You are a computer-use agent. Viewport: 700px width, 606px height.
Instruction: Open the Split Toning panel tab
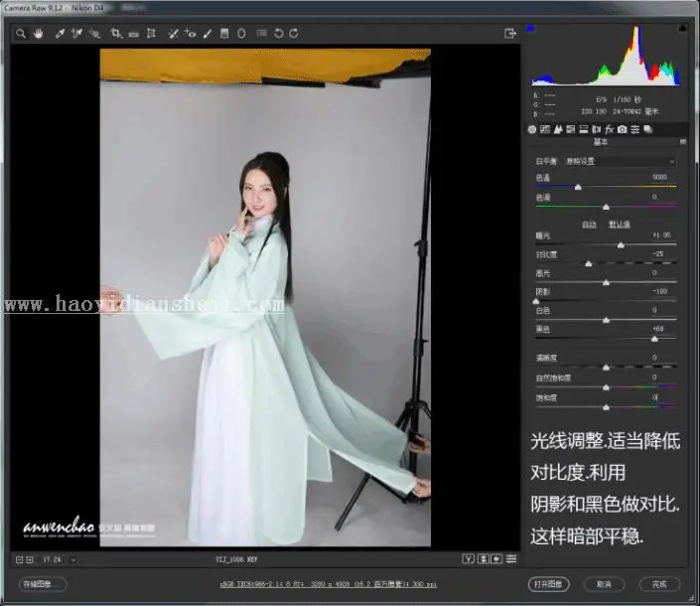click(x=584, y=129)
